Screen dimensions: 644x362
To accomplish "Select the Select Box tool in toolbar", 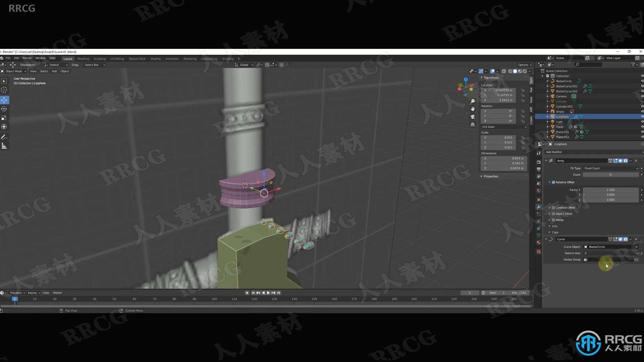I will click(4, 81).
